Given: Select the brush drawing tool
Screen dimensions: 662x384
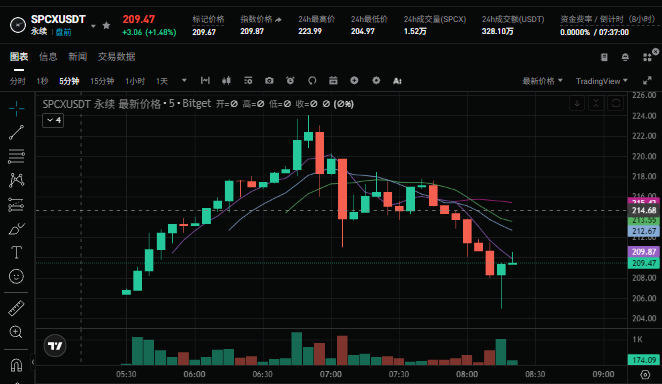Looking at the screenshot, I should (x=16, y=229).
